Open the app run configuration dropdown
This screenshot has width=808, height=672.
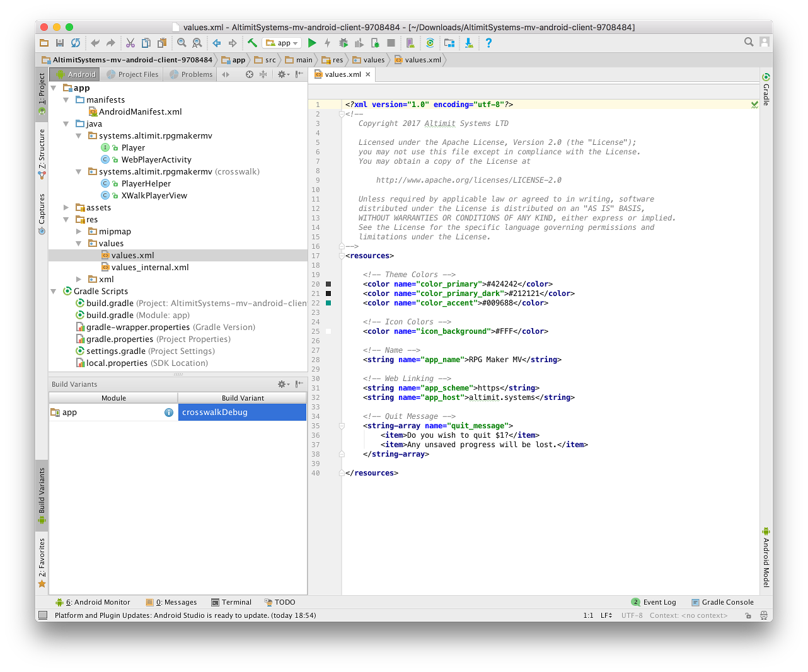pos(281,43)
